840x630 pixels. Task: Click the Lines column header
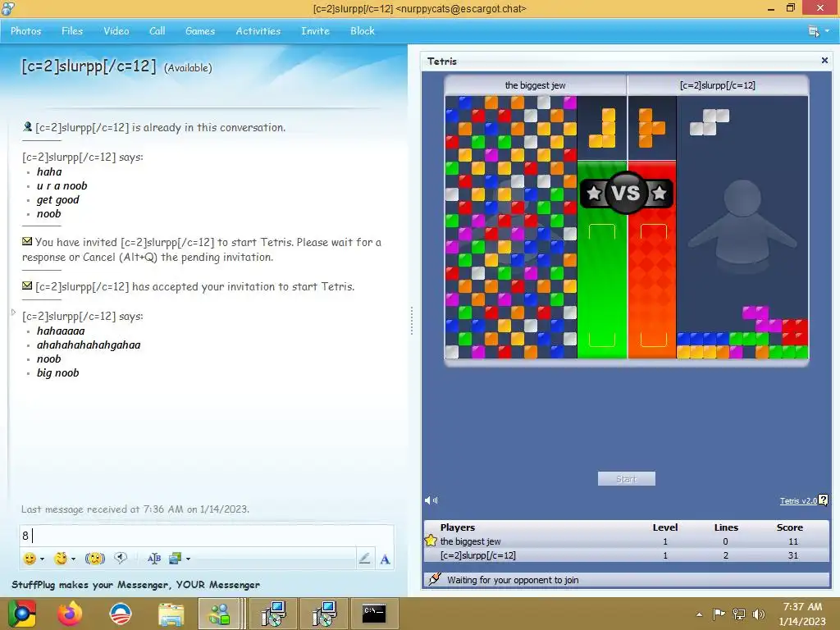pyautogui.click(x=726, y=527)
